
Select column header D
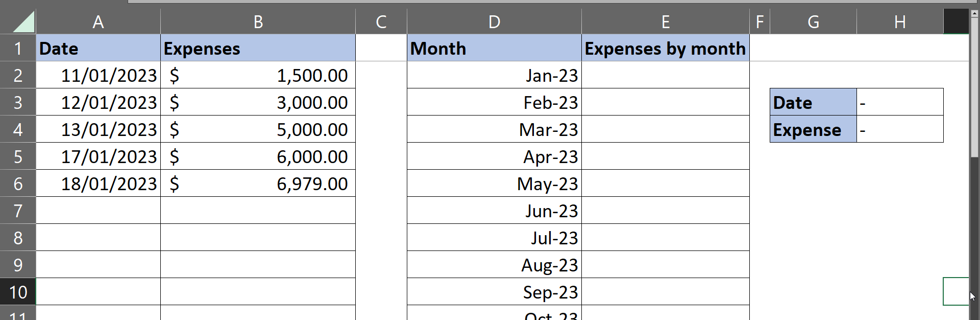pos(494,21)
